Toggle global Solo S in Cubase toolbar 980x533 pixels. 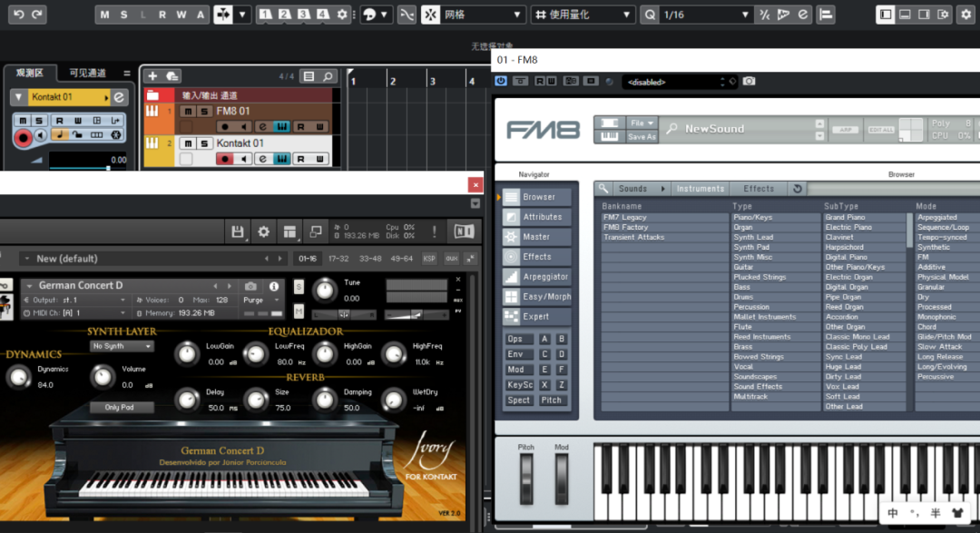pyautogui.click(x=123, y=15)
